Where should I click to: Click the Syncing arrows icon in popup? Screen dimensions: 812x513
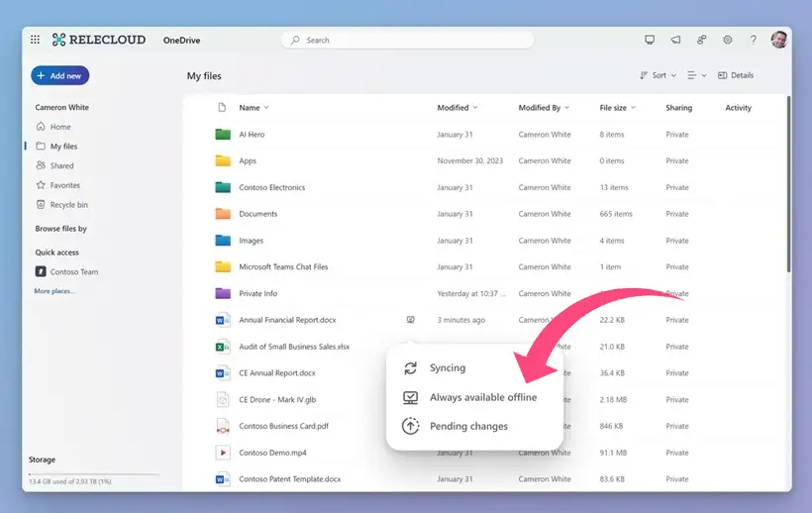(410, 368)
